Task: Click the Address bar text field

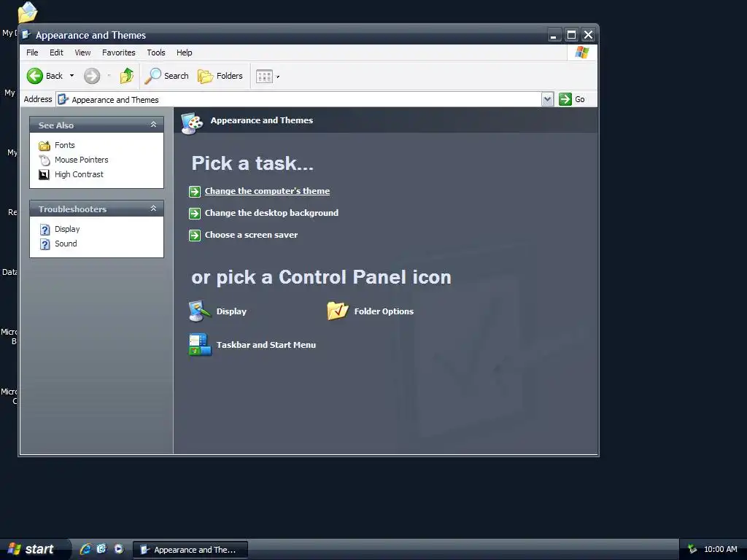Action: click(x=298, y=99)
